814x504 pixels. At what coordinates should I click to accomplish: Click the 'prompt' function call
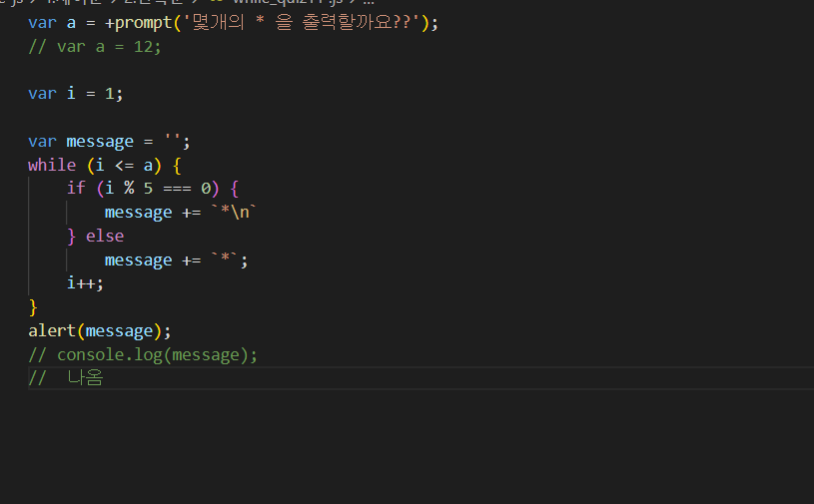coord(143,23)
